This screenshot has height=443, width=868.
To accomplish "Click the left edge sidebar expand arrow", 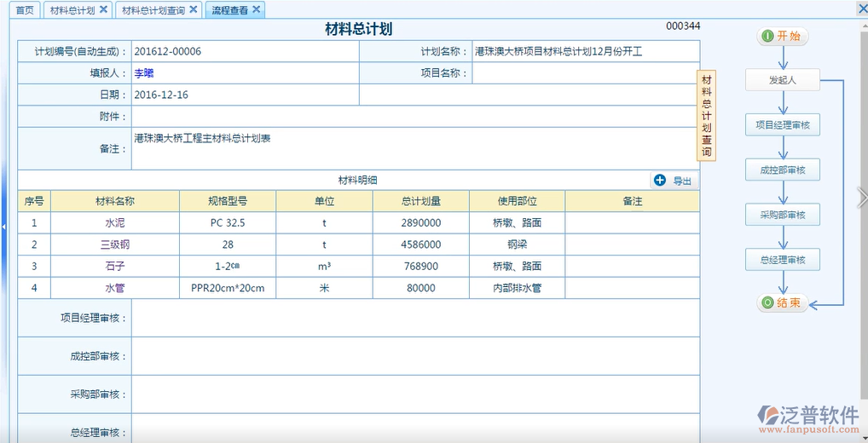I will pos(3,227).
